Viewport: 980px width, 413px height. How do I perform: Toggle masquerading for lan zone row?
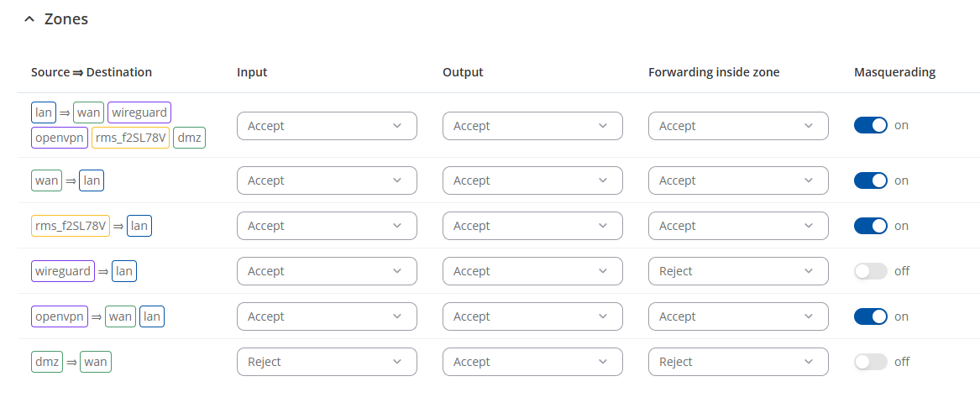(870, 125)
